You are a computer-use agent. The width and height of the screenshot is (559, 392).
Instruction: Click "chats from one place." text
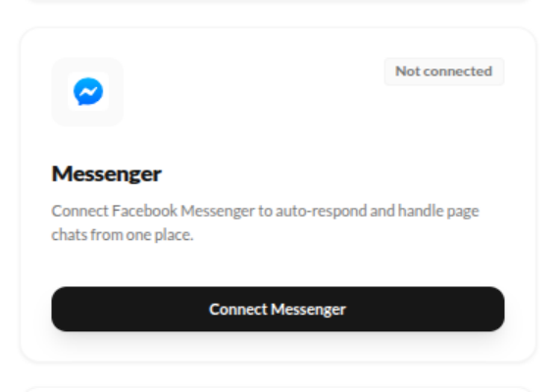pyautogui.click(x=123, y=235)
